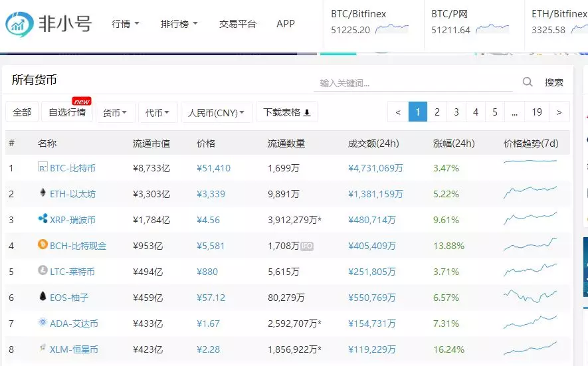
Task: Jump to last page 19
Action: click(537, 112)
